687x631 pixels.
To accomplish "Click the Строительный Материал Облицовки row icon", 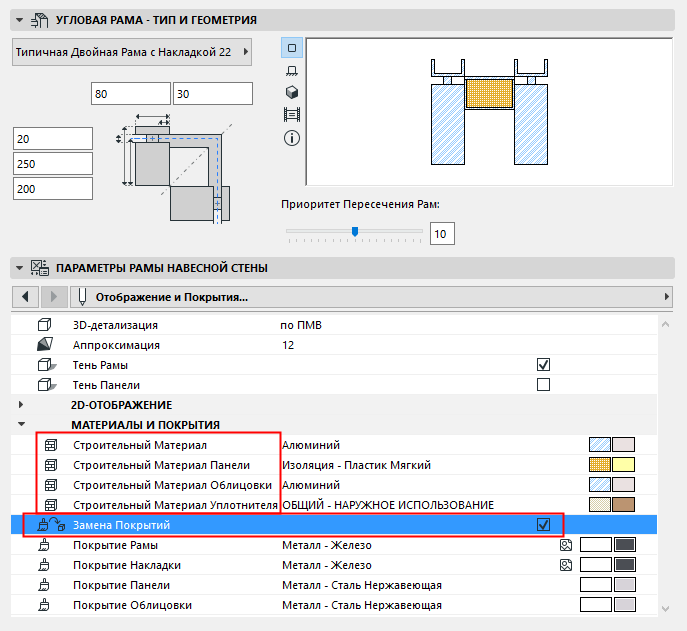I will 51,485.
